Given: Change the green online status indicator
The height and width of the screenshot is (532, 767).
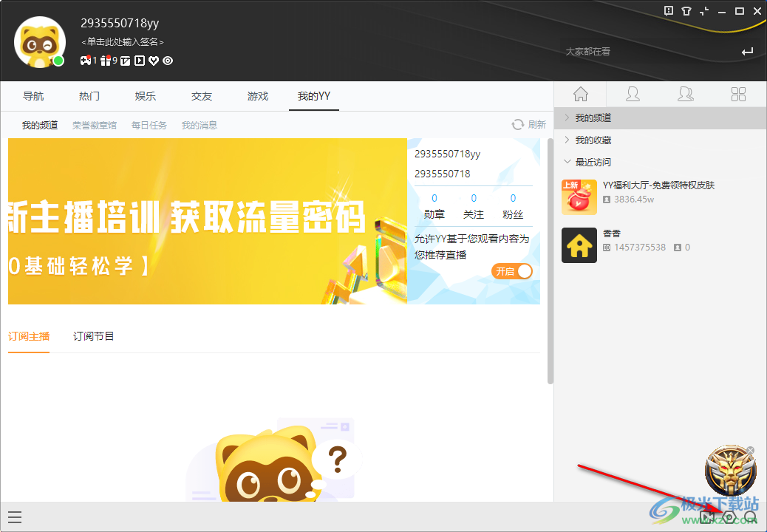Looking at the screenshot, I should tap(58, 61).
